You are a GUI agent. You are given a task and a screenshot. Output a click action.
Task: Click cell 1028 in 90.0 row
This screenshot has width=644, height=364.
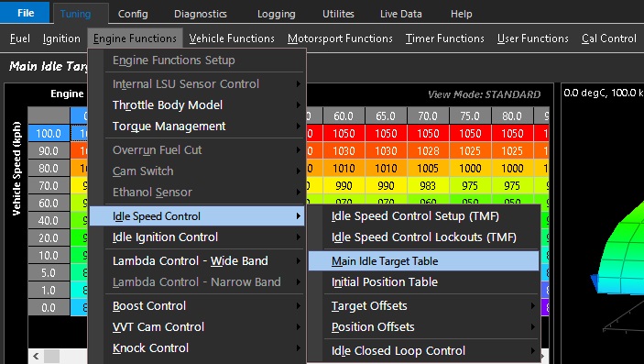pyautogui.click(x=428, y=151)
